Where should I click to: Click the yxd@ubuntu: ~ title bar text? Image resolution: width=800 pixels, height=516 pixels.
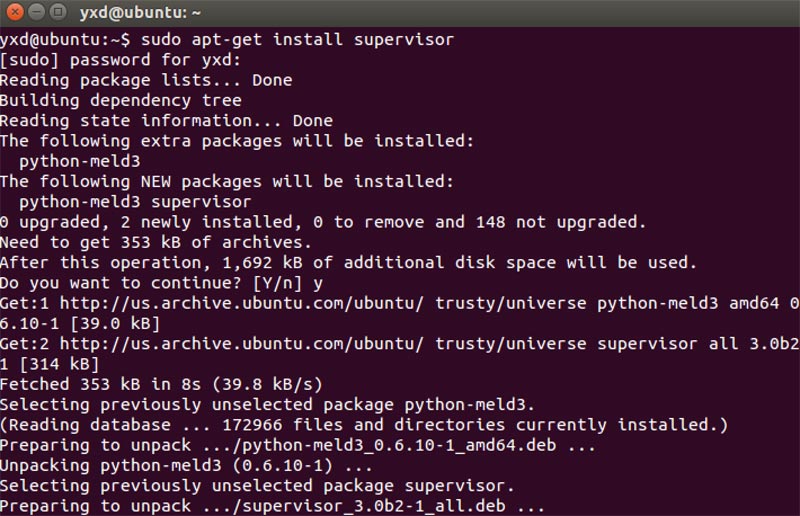coord(140,12)
